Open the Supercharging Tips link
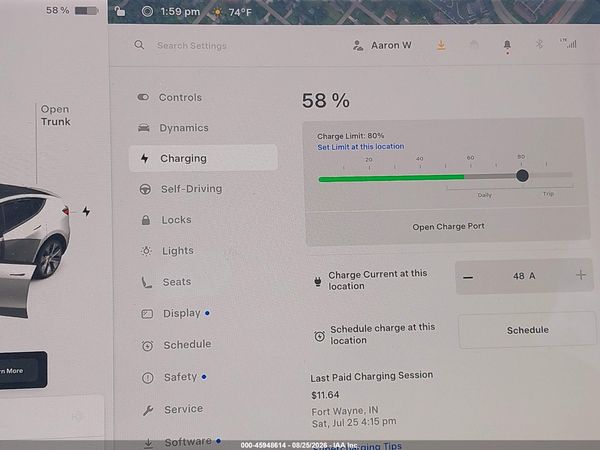This screenshot has width=600, height=450. point(358,446)
